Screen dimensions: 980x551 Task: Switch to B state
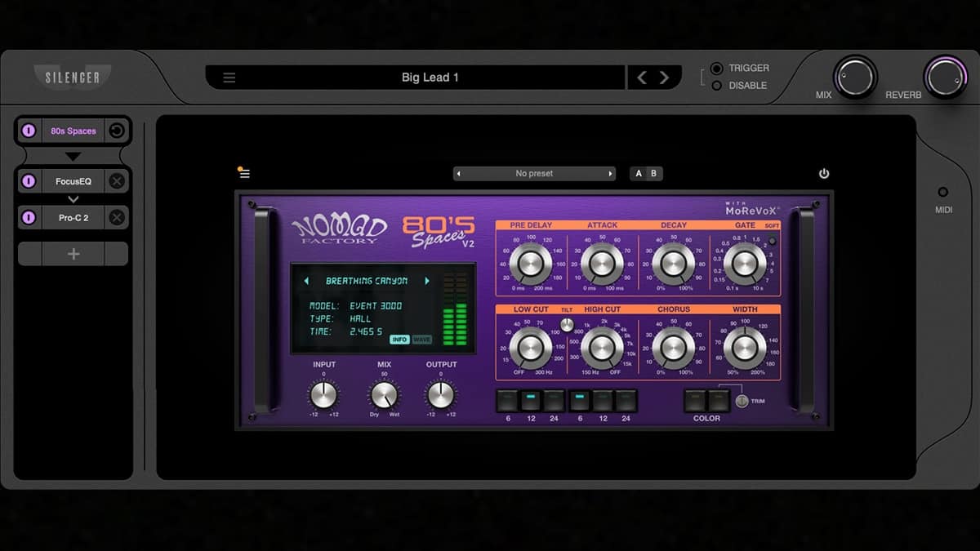(653, 174)
